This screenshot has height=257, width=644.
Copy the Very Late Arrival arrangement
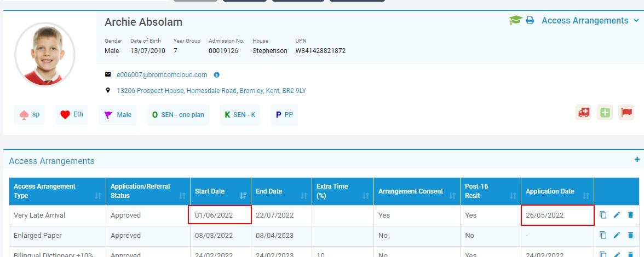(x=603, y=215)
